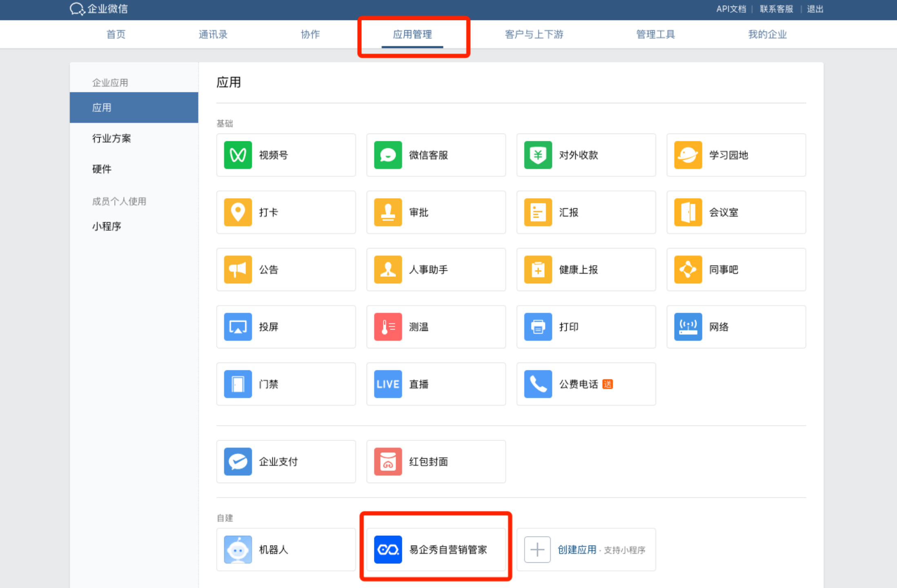Screen dimensions: 897x588
Task: Go to the 首页 tab
Action: click(116, 34)
